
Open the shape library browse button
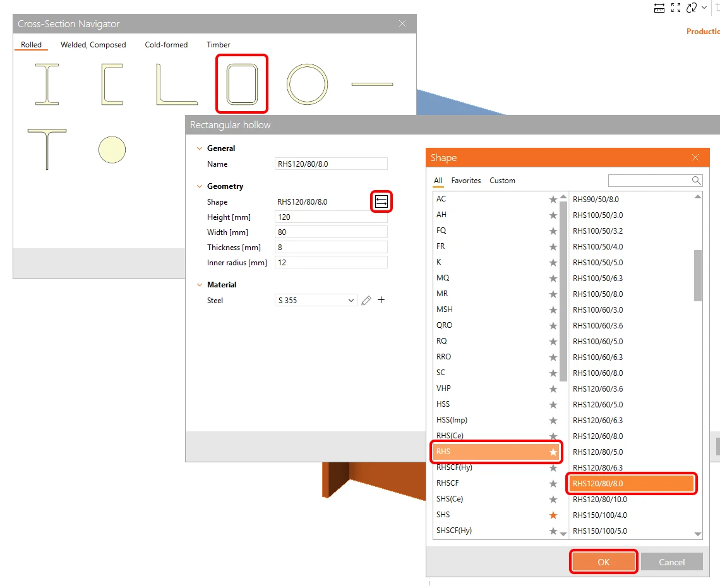[x=381, y=201]
